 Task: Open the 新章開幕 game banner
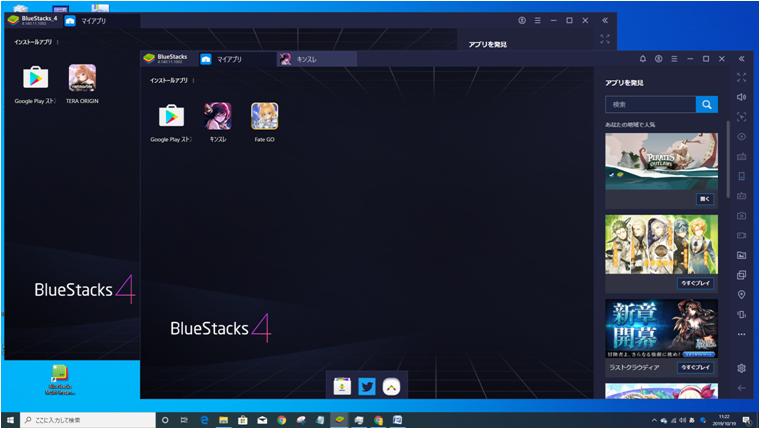click(661, 329)
